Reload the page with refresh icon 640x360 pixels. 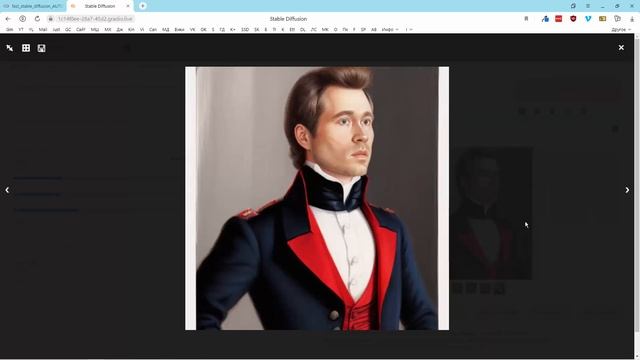[37, 19]
